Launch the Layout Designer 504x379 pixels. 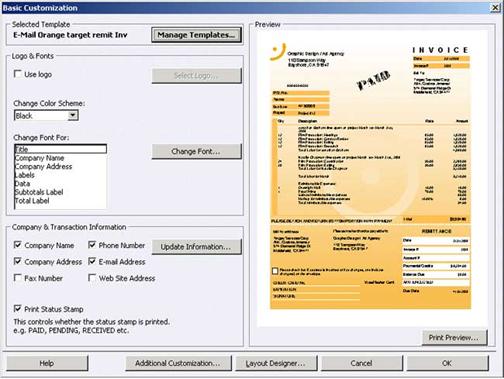point(276,363)
